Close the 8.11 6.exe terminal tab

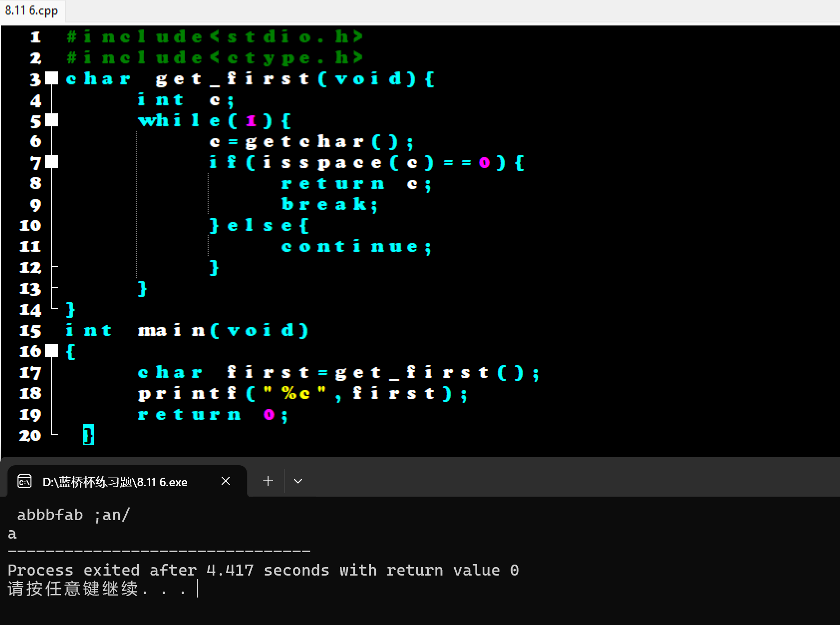coord(226,481)
